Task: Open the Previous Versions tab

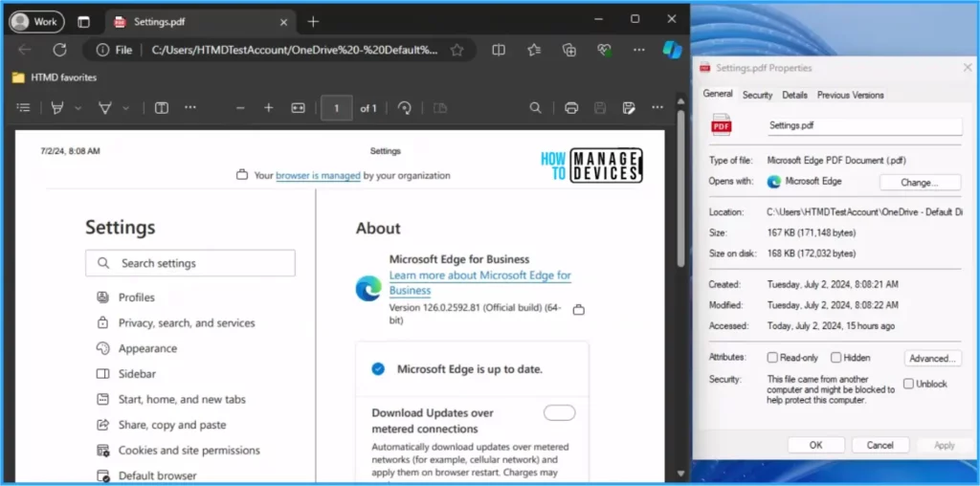Action: pyautogui.click(x=851, y=95)
